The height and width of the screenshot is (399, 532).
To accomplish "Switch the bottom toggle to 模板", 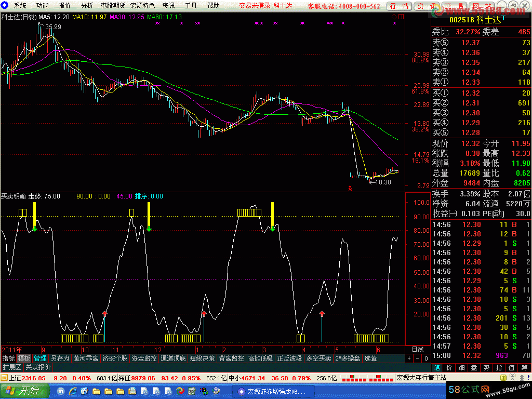I will tap(24, 358).
